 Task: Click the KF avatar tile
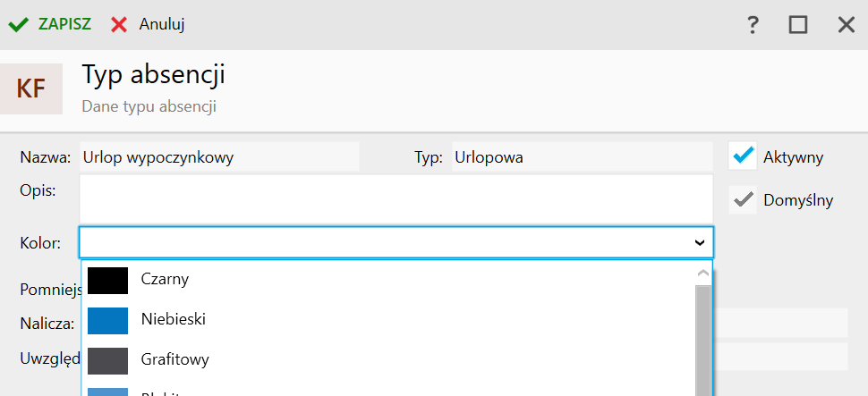point(31,88)
